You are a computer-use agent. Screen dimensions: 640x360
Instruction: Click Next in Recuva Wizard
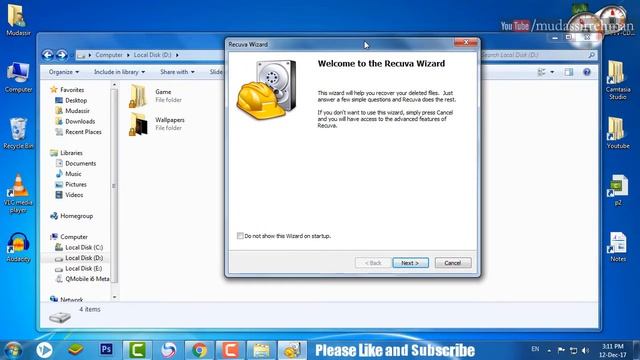[x=410, y=263]
